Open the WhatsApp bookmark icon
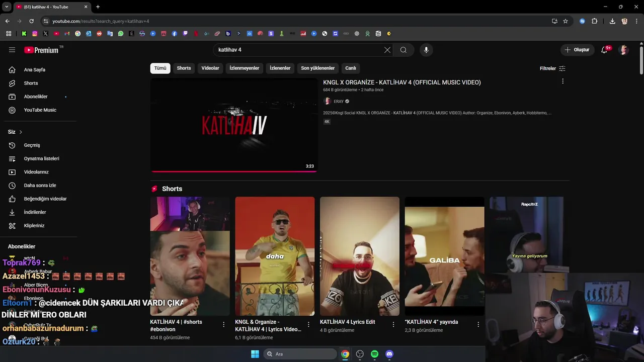The image size is (644, 362). pyautogui.click(x=121, y=34)
